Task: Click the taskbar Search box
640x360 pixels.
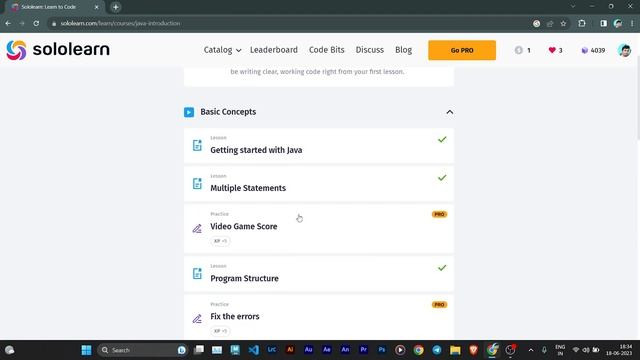Action: click(142, 350)
